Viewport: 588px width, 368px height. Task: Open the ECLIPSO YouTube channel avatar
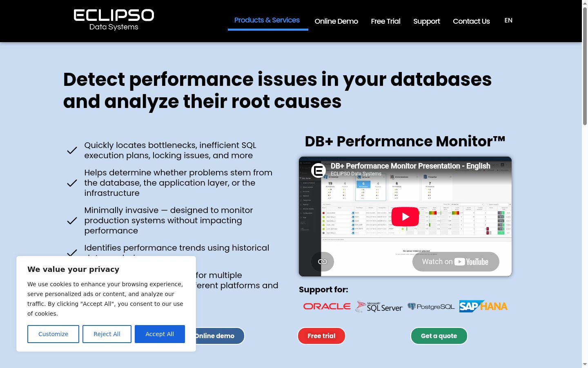pyautogui.click(x=318, y=171)
